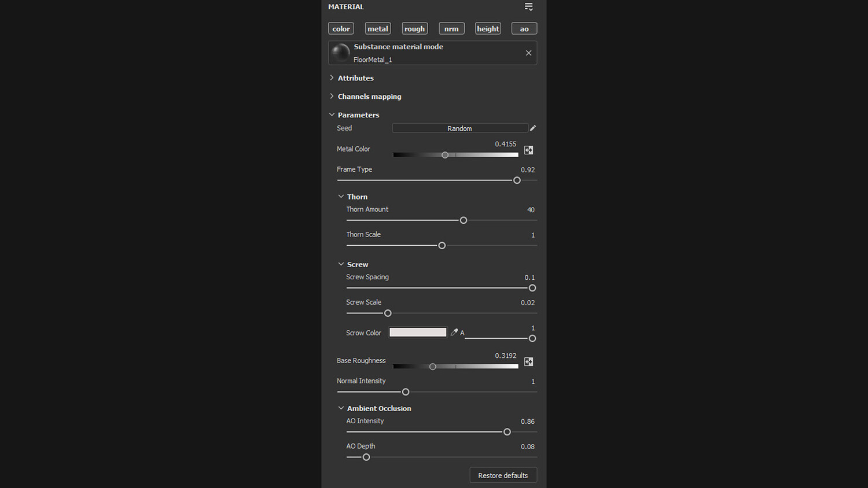Click the Metal Color random dice icon
This screenshot has height=488, width=868.
(528, 150)
